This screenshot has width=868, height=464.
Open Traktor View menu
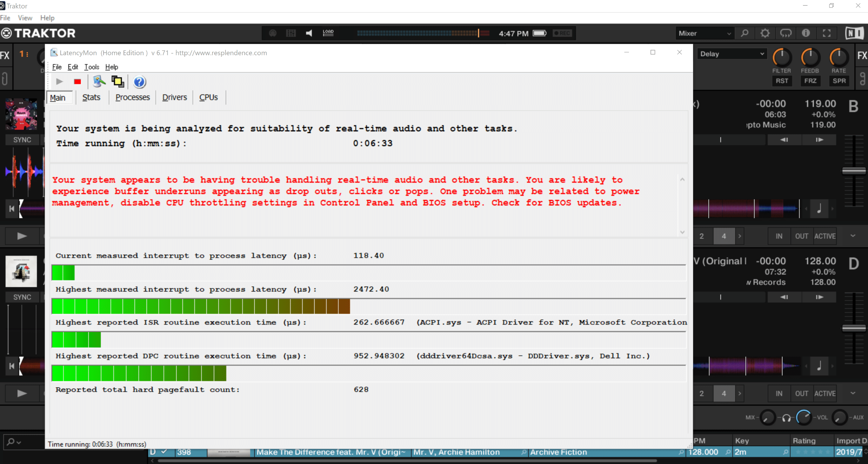click(x=25, y=18)
